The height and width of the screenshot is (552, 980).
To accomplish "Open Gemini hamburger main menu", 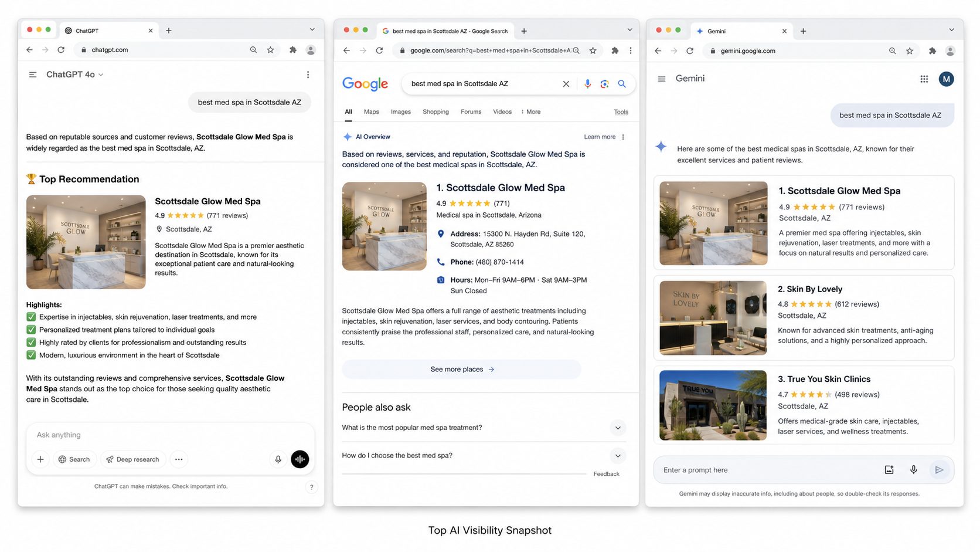I will 662,79.
